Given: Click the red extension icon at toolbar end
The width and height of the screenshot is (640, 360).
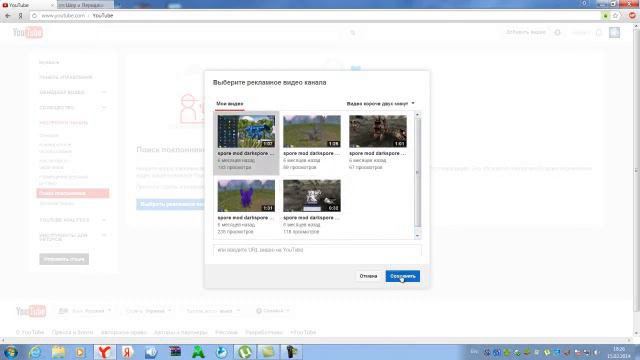Looking at the screenshot, I should pyautogui.click(x=632, y=16).
